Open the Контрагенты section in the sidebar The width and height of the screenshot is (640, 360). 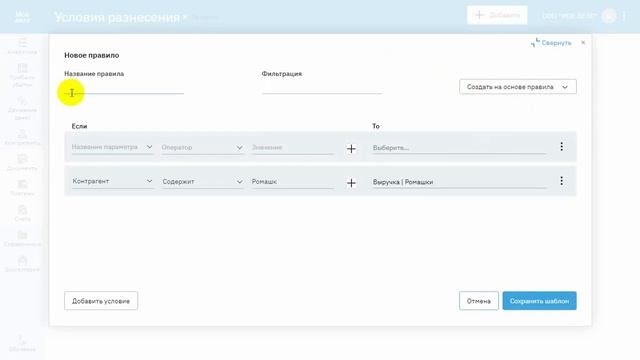tap(22, 138)
